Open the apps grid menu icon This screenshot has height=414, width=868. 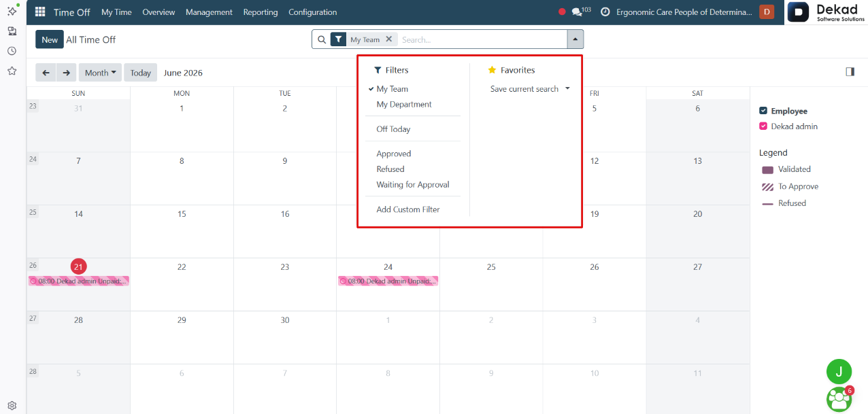pos(40,12)
